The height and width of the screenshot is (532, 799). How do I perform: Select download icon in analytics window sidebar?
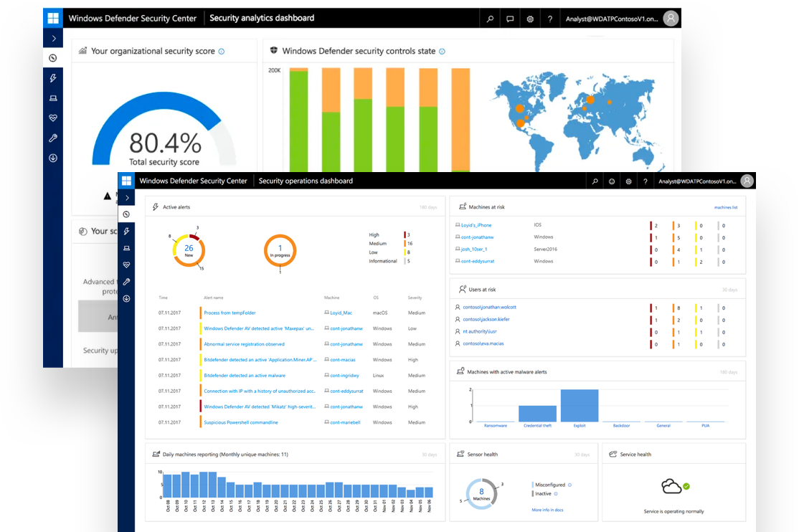point(53,158)
